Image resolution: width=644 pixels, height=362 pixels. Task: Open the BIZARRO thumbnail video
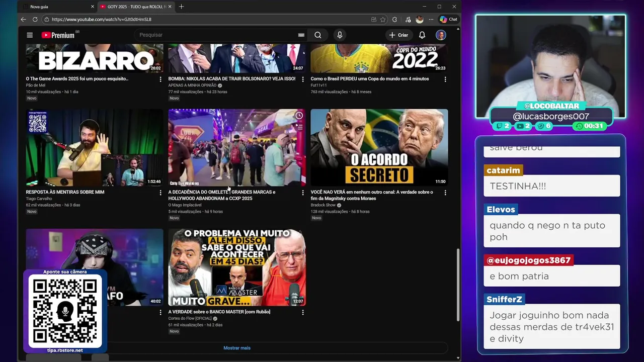pyautogui.click(x=95, y=58)
